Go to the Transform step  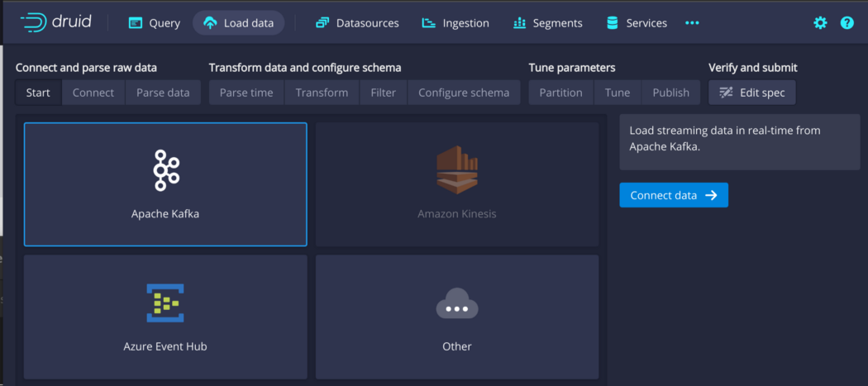pyautogui.click(x=322, y=93)
